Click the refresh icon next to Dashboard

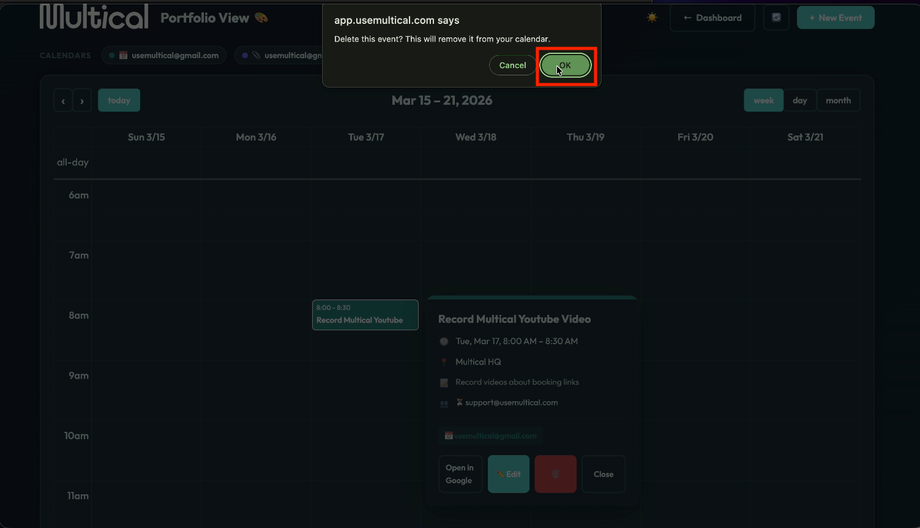(776, 18)
